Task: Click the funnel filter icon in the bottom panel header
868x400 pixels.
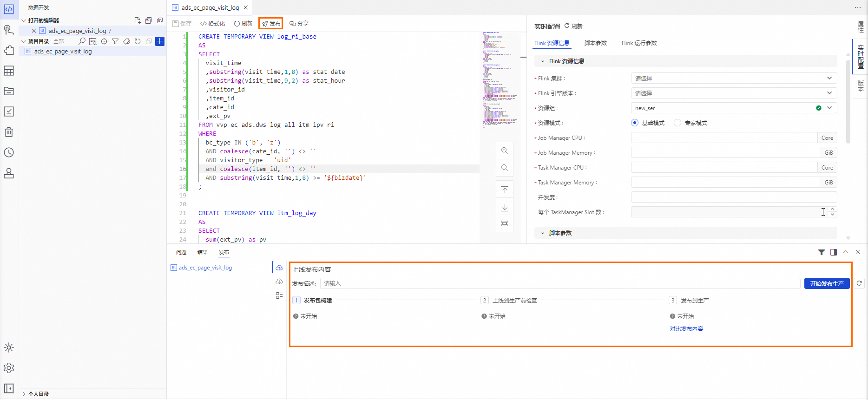Action: coord(822,252)
